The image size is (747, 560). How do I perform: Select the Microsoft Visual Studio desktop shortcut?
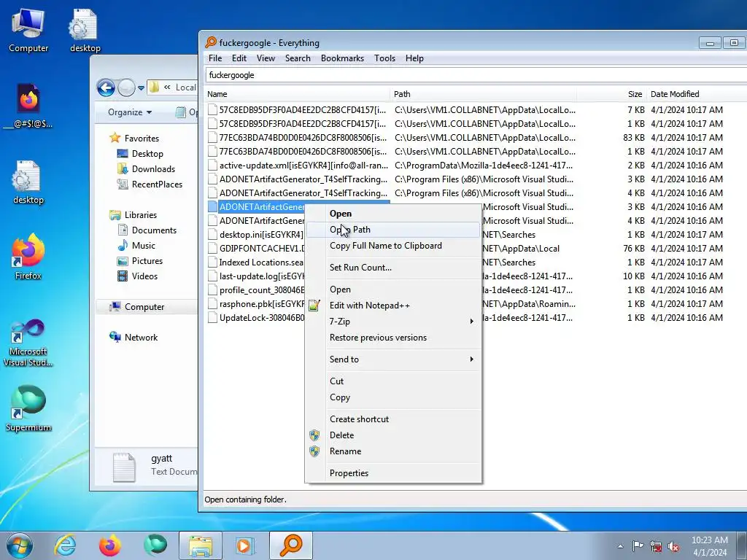pos(28,343)
